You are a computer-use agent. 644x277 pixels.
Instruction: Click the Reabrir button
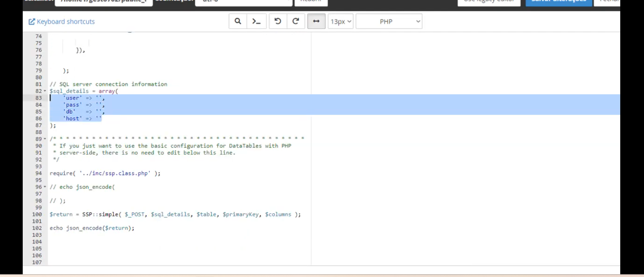[x=311, y=2]
